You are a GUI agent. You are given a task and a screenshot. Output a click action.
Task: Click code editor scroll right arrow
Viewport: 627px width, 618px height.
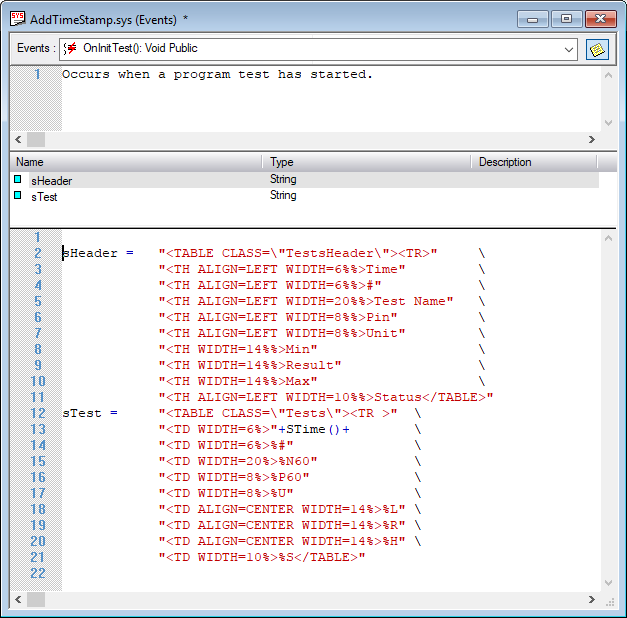[592, 600]
